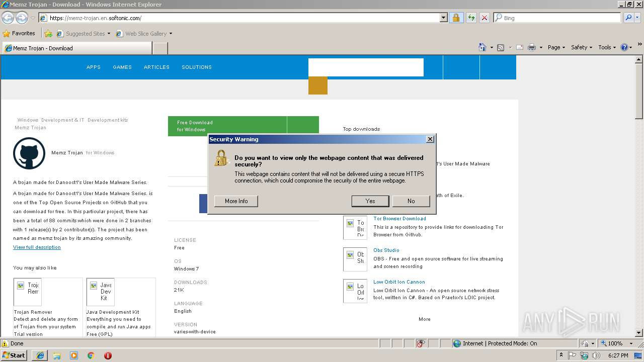Click the GitHub Octocat logo of Memz Trojan
This screenshot has height=362, width=644.
point(29,153)
